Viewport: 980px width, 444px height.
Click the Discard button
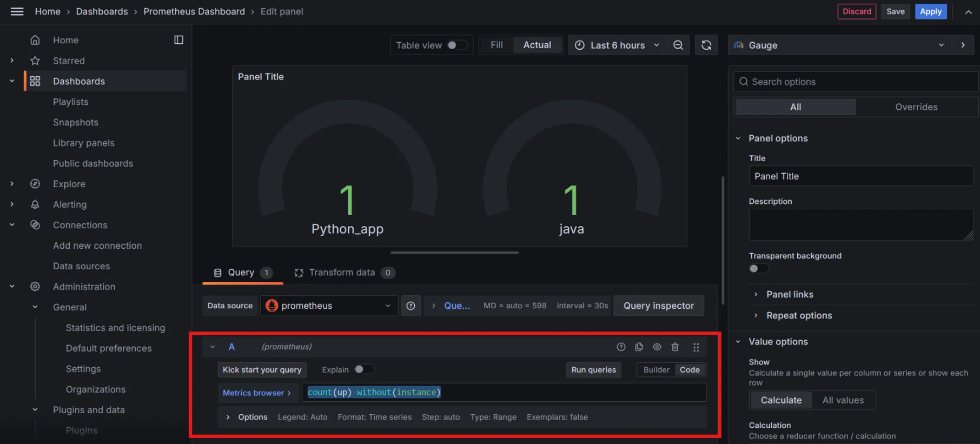857,11
